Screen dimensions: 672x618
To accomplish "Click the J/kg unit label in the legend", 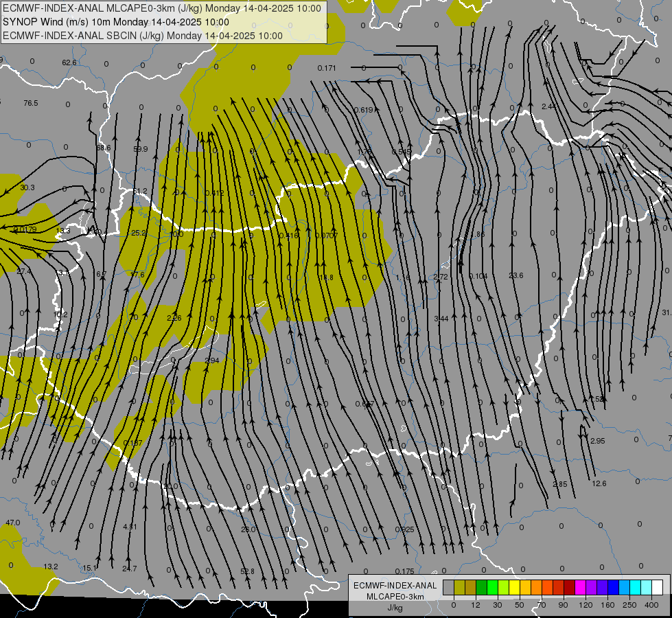I will point(395,608).
